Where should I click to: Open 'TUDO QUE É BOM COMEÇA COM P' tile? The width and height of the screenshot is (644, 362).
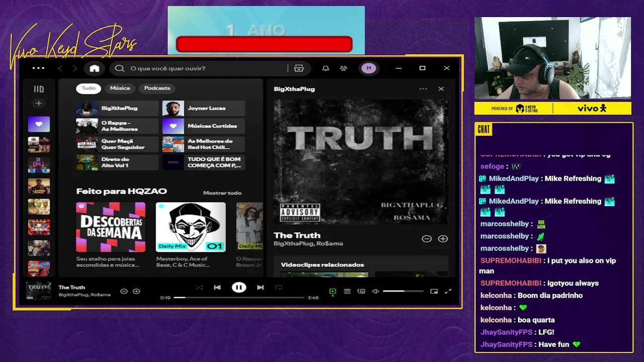[204, 162]
